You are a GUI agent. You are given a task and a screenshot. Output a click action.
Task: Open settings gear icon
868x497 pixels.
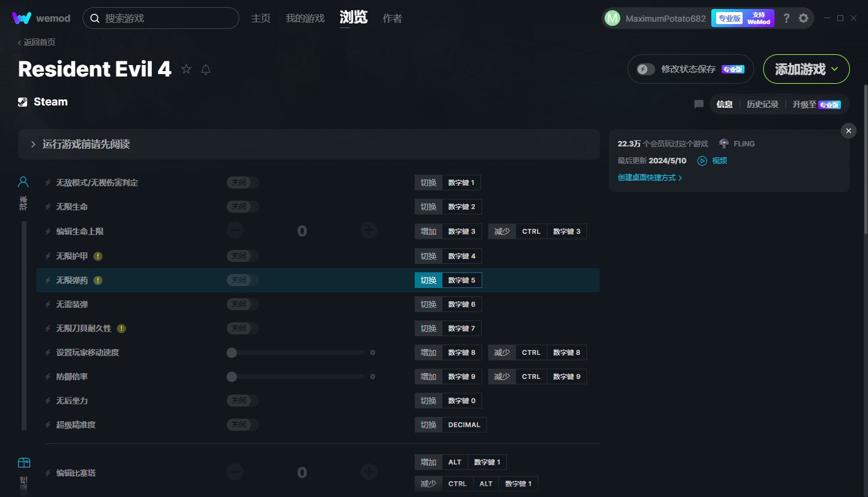(804, 18)
